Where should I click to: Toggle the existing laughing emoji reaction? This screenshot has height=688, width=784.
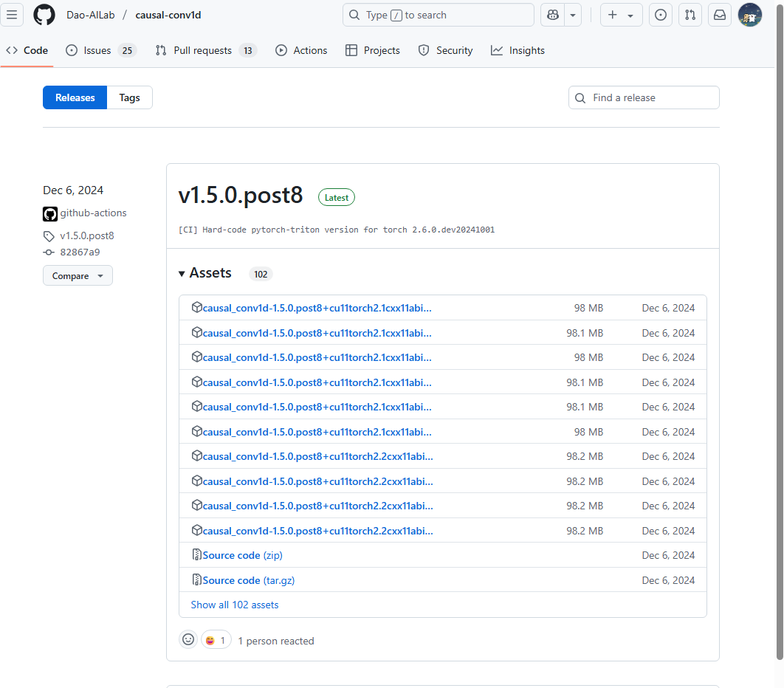(216, 639)
